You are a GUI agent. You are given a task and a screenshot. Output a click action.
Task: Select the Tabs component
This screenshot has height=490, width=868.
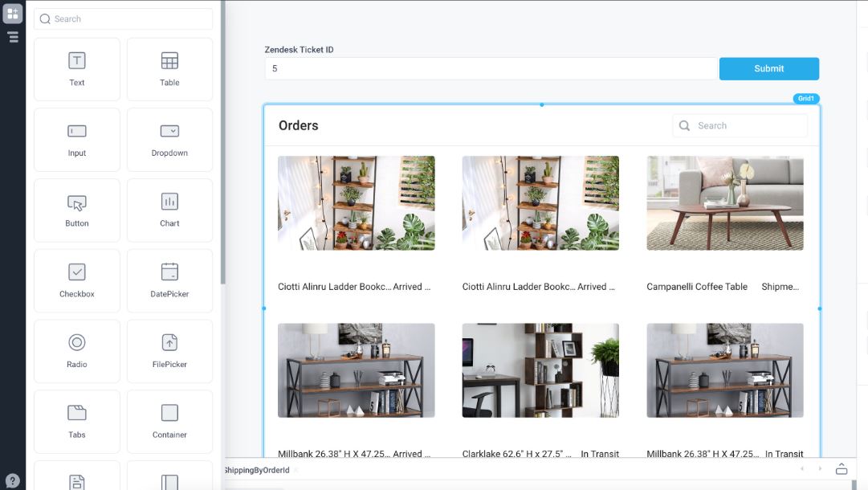(77, 422)
